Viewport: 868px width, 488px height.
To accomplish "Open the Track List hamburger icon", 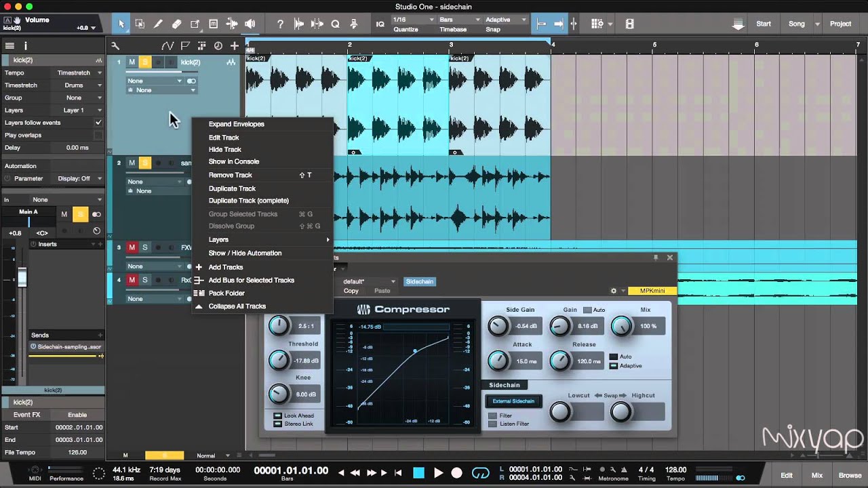I will pos(9,46).
